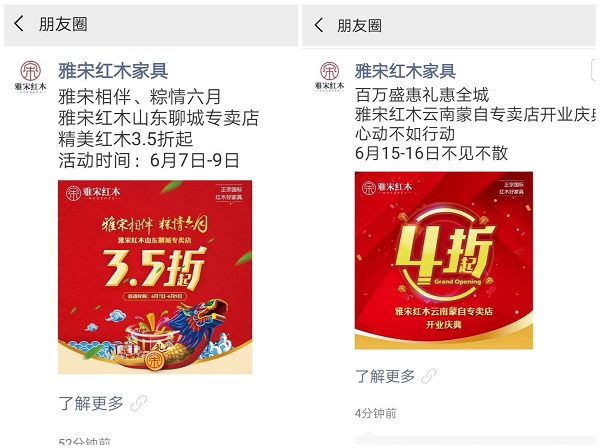The height and width of the screenshot is (448, 600).
Task: Tap 了解更多 link under 4折 poster
Action: coord(385,376)
